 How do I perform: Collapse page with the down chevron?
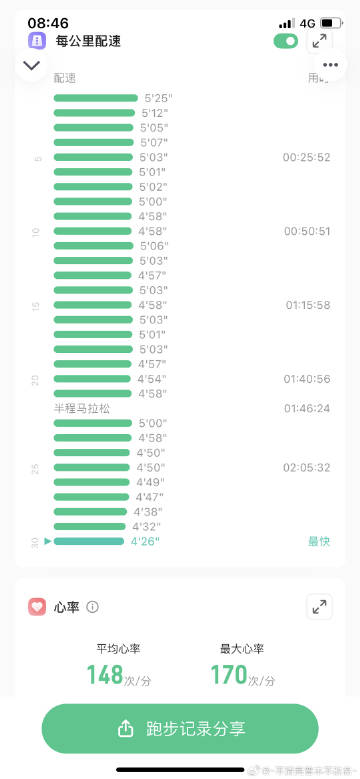pos(31,65)
